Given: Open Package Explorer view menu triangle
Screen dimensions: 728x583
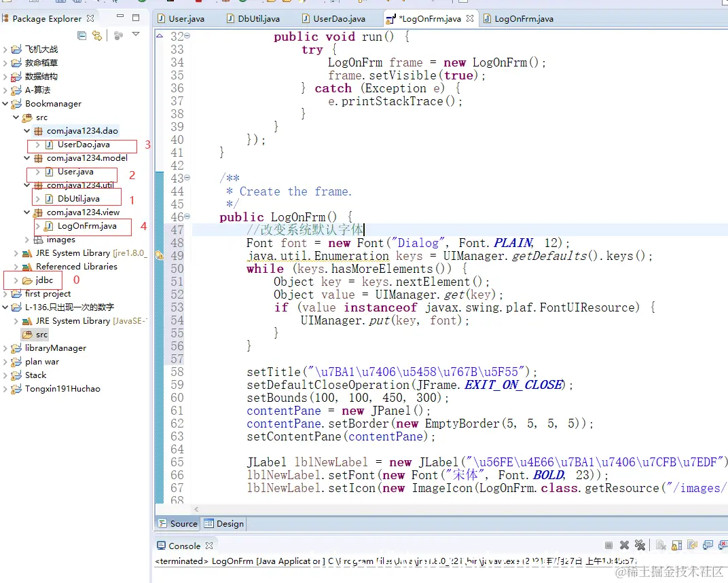Looking at the screenshot, I should click(x=136, y=35).
